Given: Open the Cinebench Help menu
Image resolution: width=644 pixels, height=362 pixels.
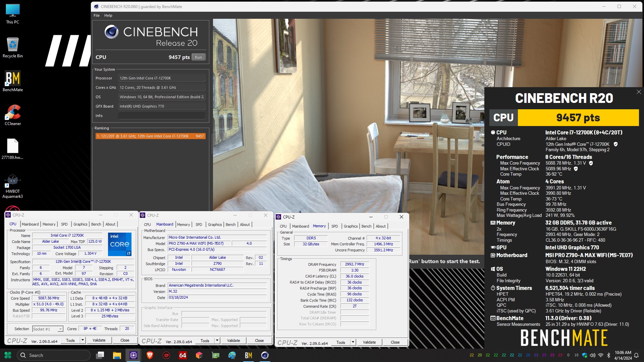Looking at the screenshot, I should pyautogui.click(x=108, y=15).
